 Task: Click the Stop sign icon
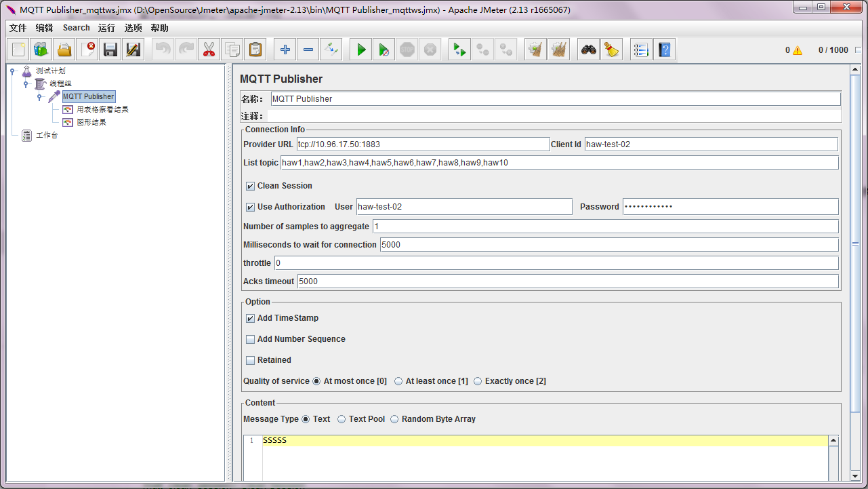[407, 50]
